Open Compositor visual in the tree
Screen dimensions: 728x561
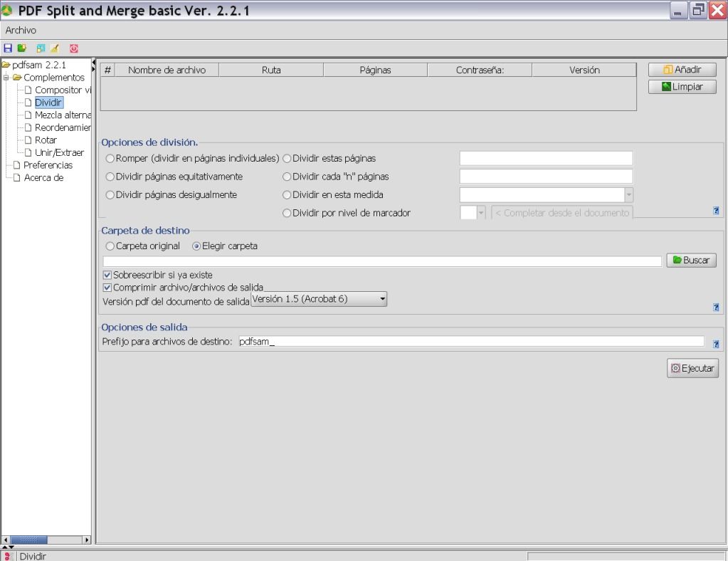[x=63, y=90]
